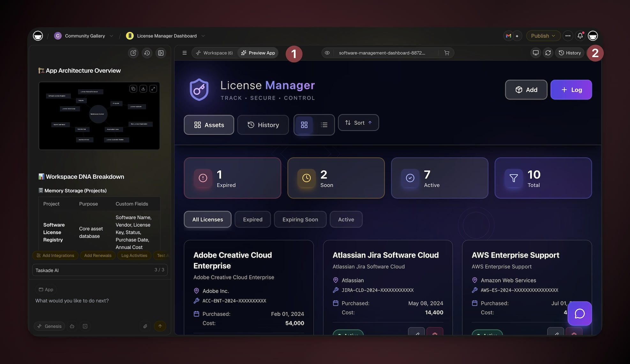The image size is (630, 364).
Task: Switch to Workspace (6) tab
Action: tap(214, 53)
